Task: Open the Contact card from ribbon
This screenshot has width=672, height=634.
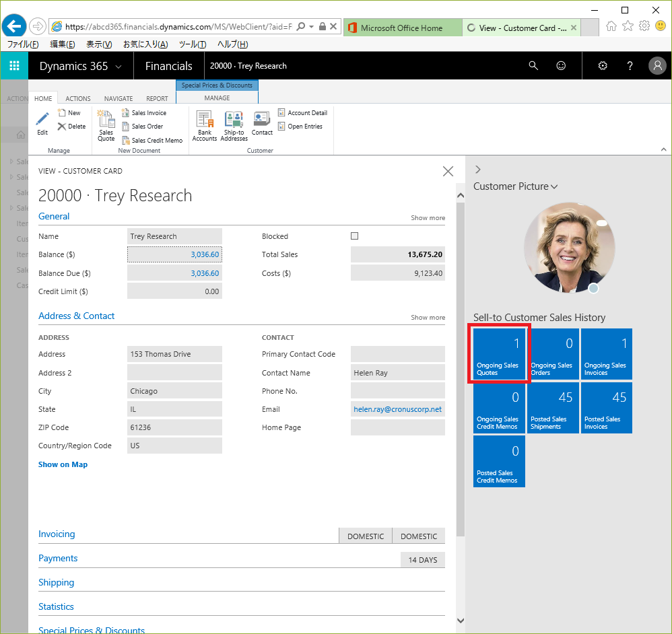Action: 262,123
